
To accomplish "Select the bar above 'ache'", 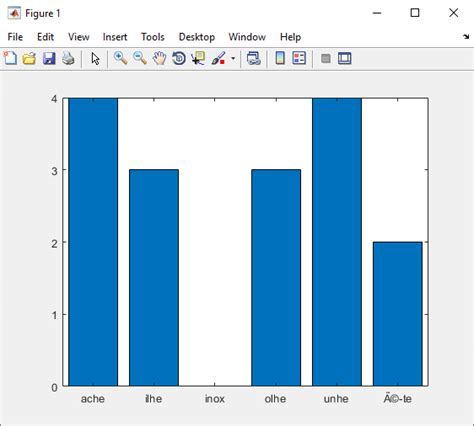I will tap(93, 242).
